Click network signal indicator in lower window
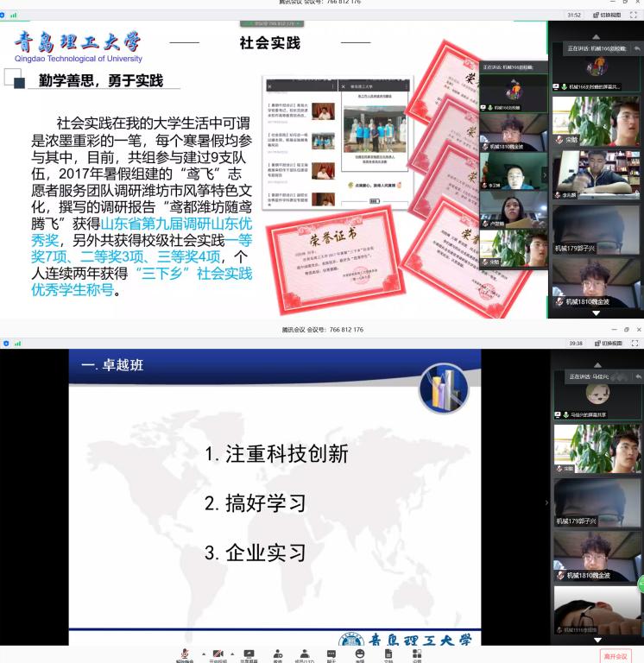Image resolution: width=644 pixels, height=663 pixels. (x=16, y=343)
